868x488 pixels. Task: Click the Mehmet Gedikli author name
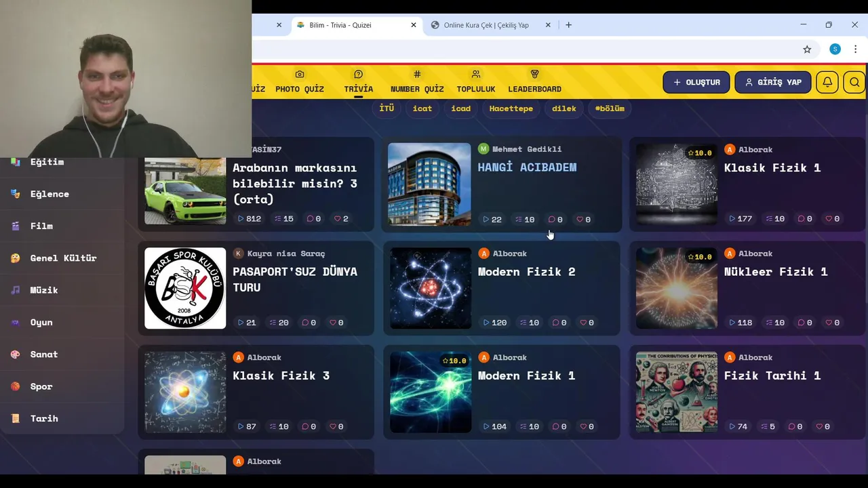[x=527, y=149]
